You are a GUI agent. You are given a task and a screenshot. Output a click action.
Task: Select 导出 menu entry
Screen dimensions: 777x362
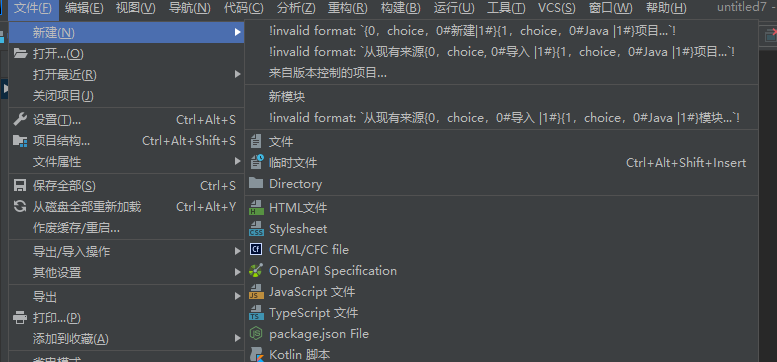pyautogui.click(x=126, y=297)
